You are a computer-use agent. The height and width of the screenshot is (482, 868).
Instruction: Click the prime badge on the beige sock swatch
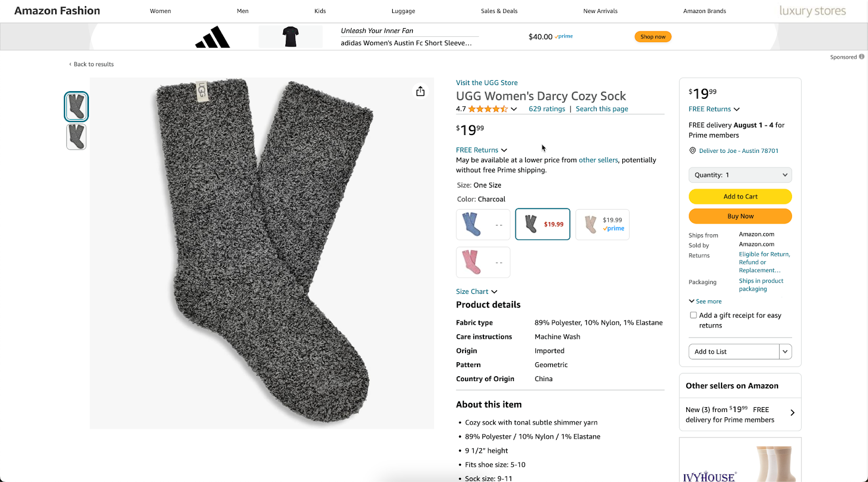tap(614, 228)
